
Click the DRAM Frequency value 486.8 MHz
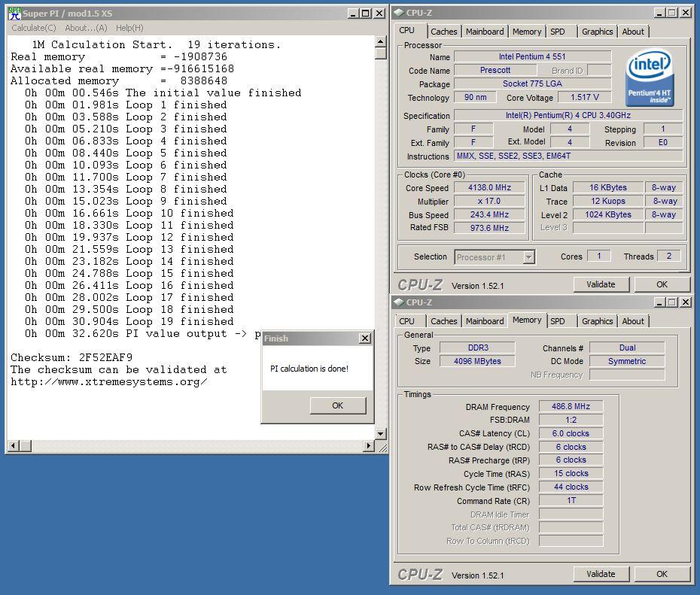point(571,406)
